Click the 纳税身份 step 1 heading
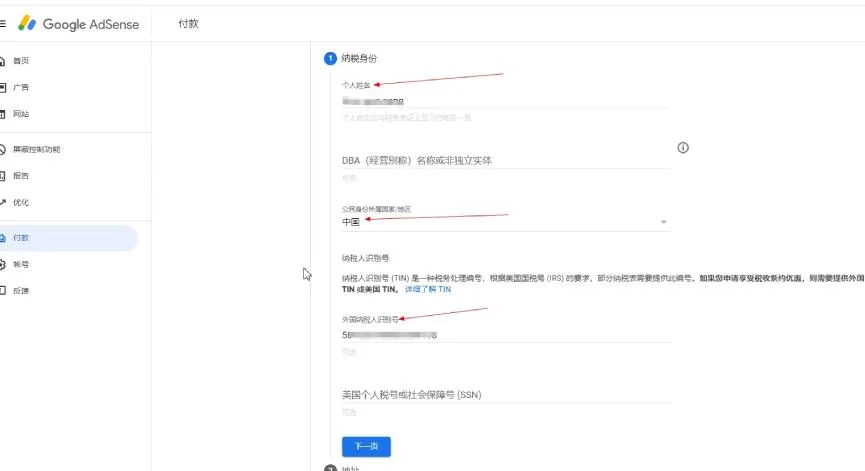Viewport: 865px width, 471px height. click(x=359, y=58)
